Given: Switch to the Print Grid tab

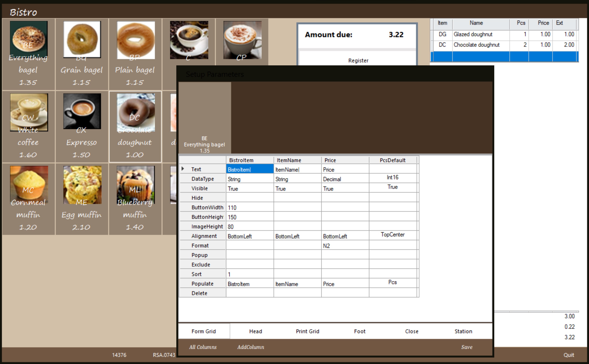Looking at the screenshot, I should (307, 331).
